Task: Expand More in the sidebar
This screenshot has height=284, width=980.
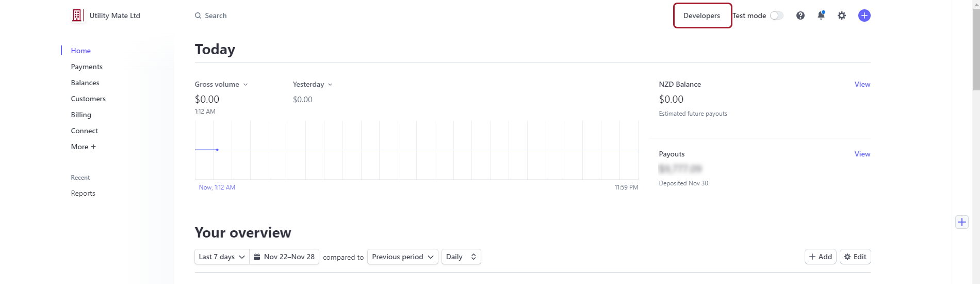Action: coord(84,147)
